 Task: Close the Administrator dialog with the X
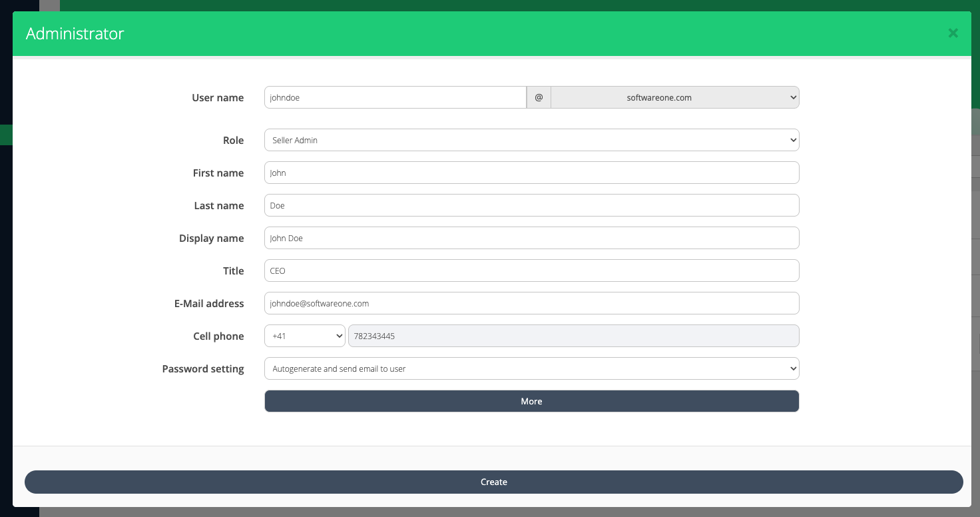click(x=953, y=33)
